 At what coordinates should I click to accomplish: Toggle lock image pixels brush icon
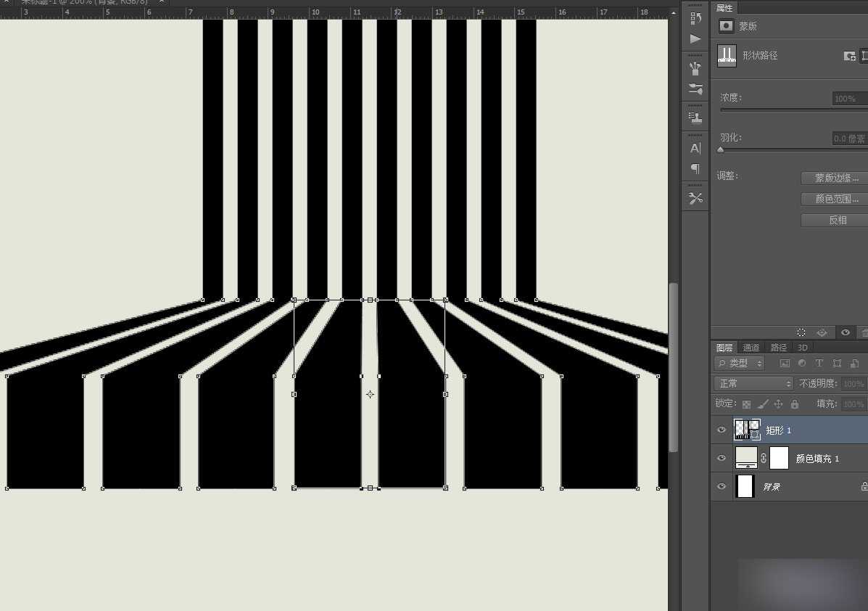[762, 404]
